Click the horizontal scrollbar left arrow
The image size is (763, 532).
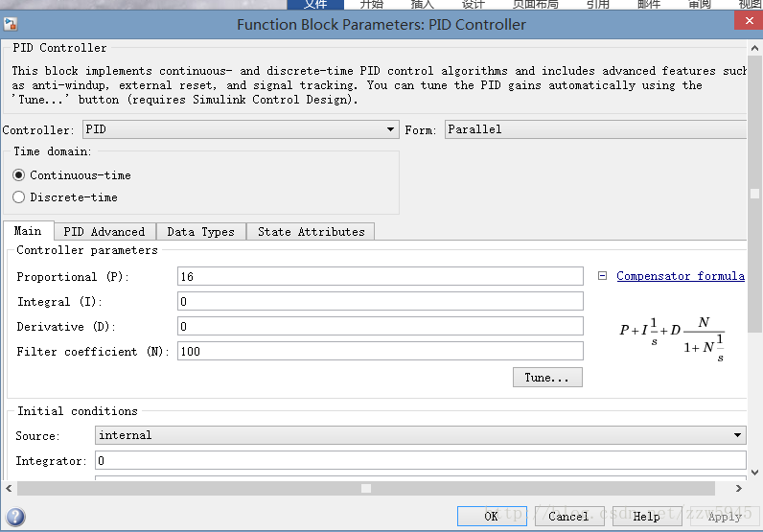click(x=9, y=488)
